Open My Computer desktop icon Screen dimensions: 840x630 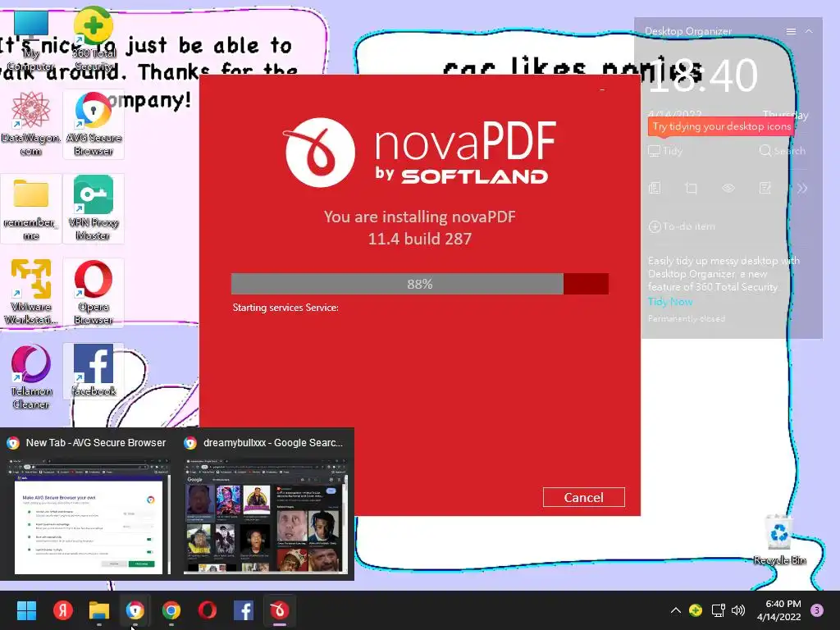[x=30, y=40]
